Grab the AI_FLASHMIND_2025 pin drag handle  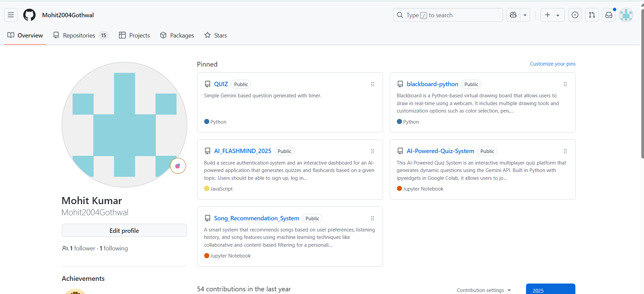tap(373, 151)
